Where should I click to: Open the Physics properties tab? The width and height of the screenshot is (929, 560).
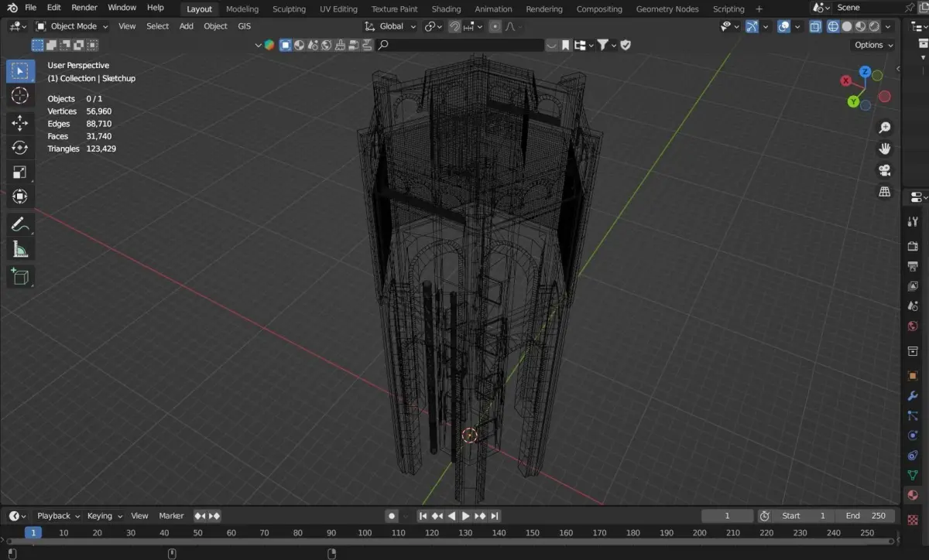point(913,435)
